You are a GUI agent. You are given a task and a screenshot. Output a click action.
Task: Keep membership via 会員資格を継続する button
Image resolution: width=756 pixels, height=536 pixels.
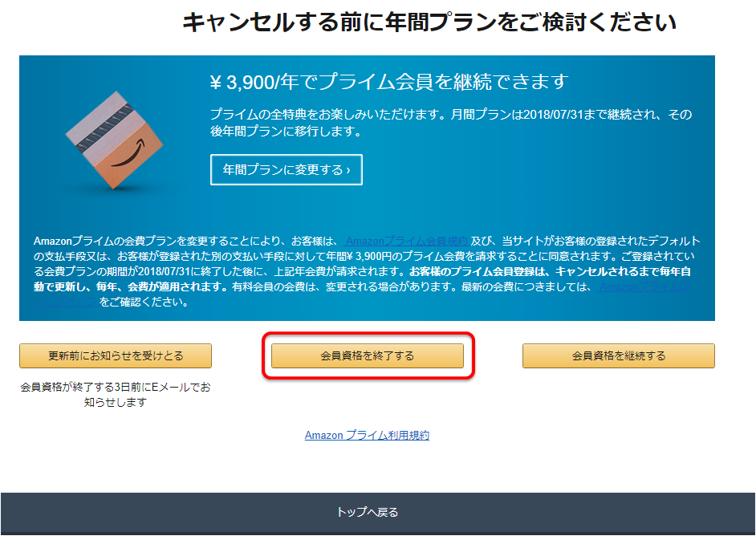point(619,355)
